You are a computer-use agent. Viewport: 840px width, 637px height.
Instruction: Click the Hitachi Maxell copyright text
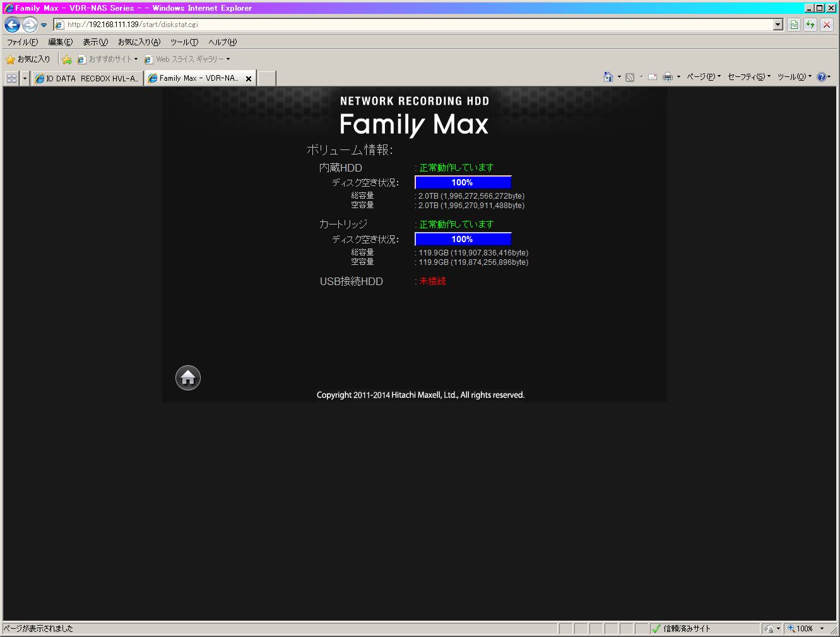420,395
